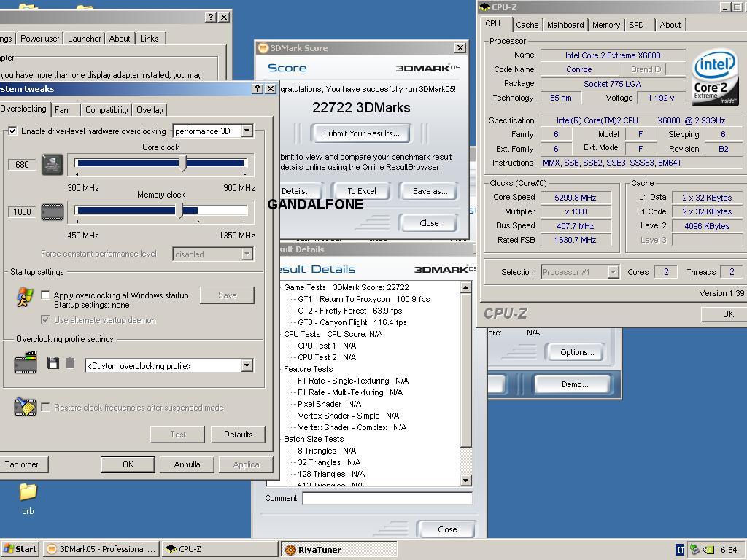Screen dimensions: 747x560
Task: Click the Demo... button in 3DMark
Action: (574, 384)
